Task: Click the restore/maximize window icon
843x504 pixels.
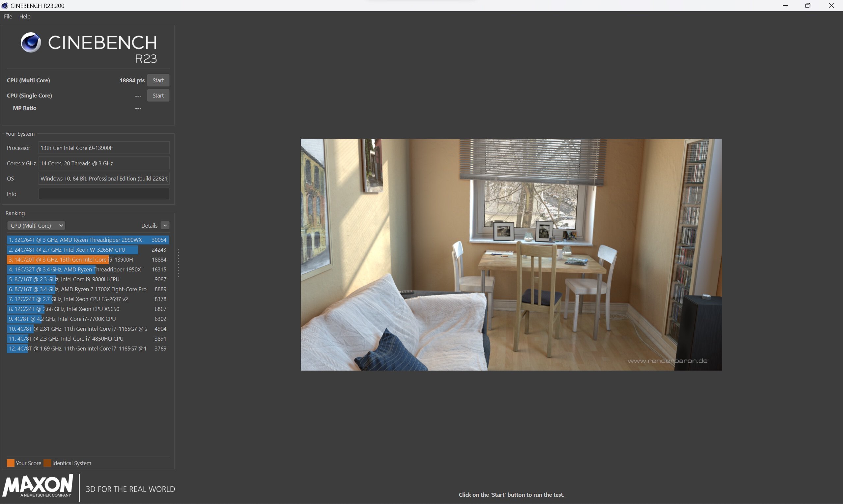Action: tap(808, 5)
